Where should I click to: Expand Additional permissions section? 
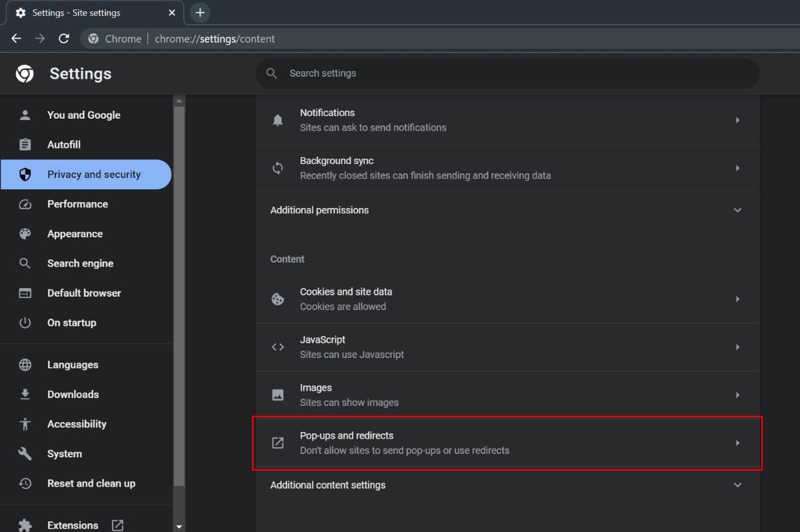coord(737,209)
